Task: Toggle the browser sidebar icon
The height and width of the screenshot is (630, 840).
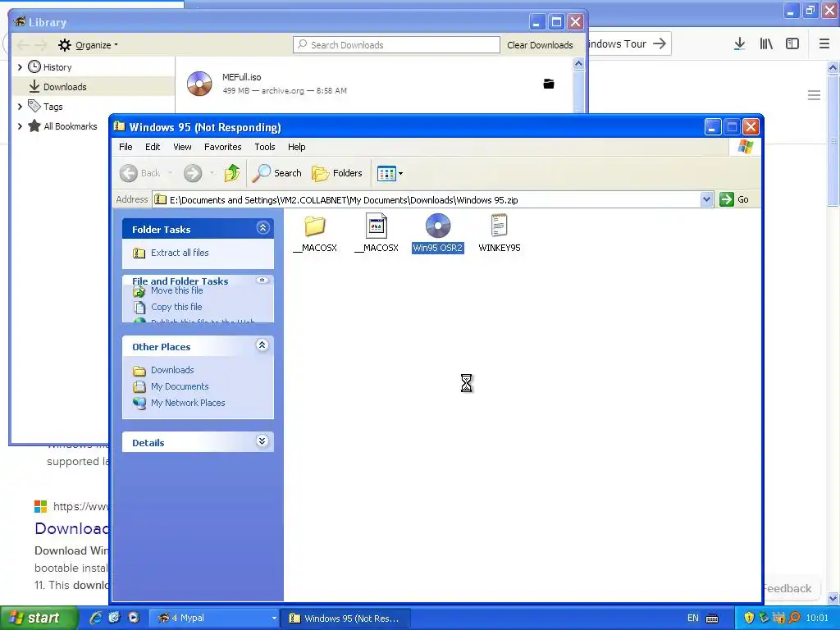Action: pos(792,44)
